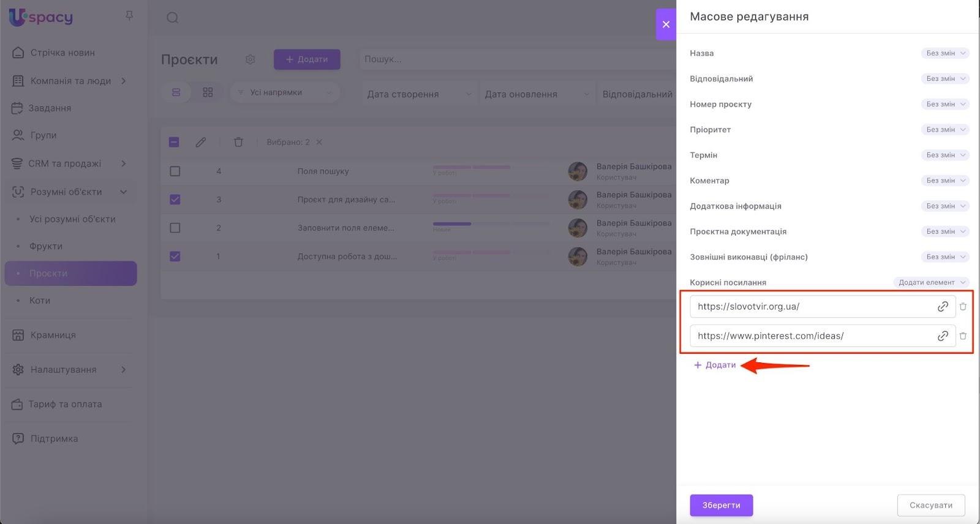Click the Скасувати button
This screenshot has height=524, width=980.
(931, 505)
